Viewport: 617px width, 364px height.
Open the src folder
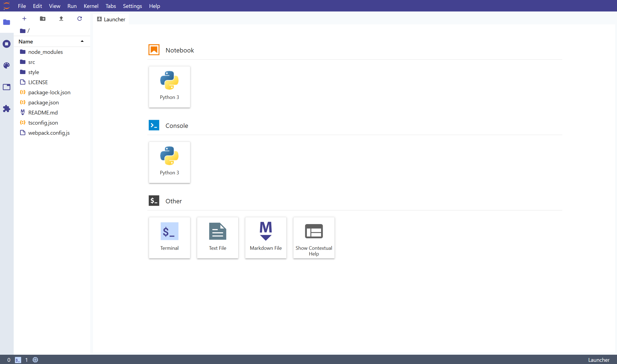tap(31, 62)
